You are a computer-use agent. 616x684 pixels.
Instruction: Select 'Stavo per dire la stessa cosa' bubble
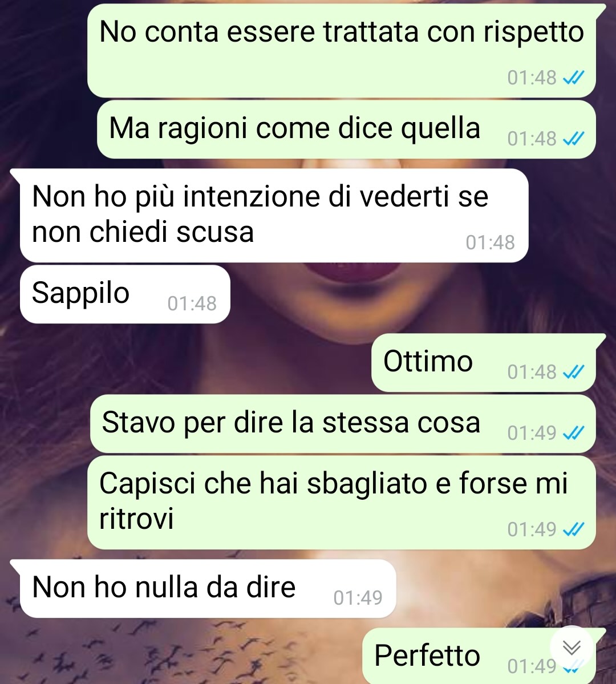tap(343, 424)
